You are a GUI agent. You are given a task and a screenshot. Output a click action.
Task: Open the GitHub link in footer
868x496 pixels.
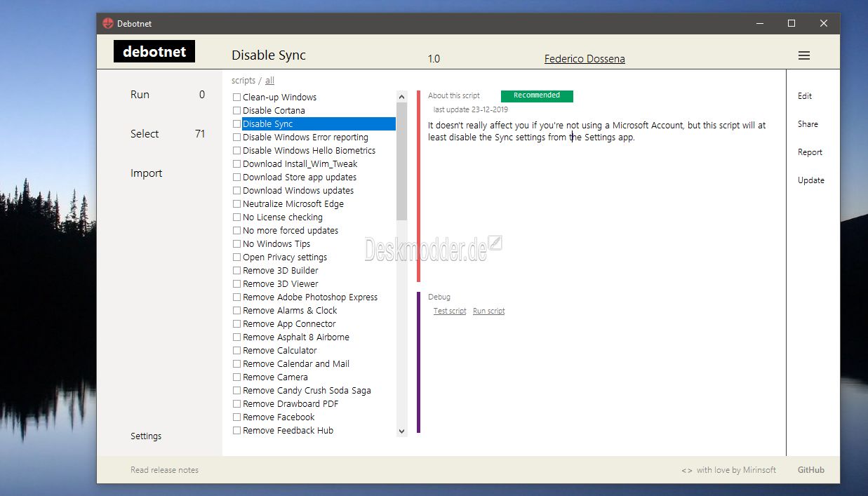point(811,470)
